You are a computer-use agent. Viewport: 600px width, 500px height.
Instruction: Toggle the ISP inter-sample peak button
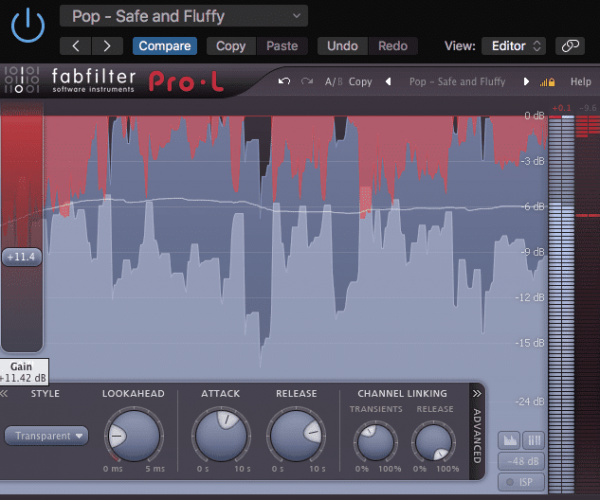click(x=522, y=482)
